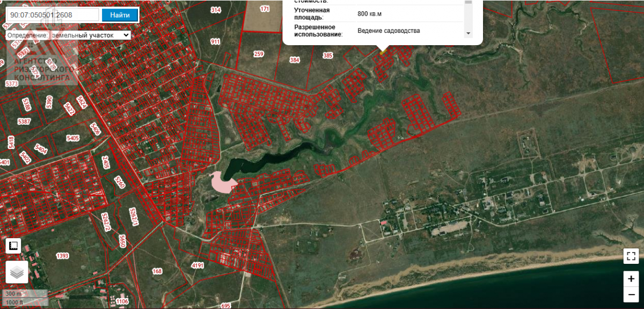Zoom in with the plus button

631,279
